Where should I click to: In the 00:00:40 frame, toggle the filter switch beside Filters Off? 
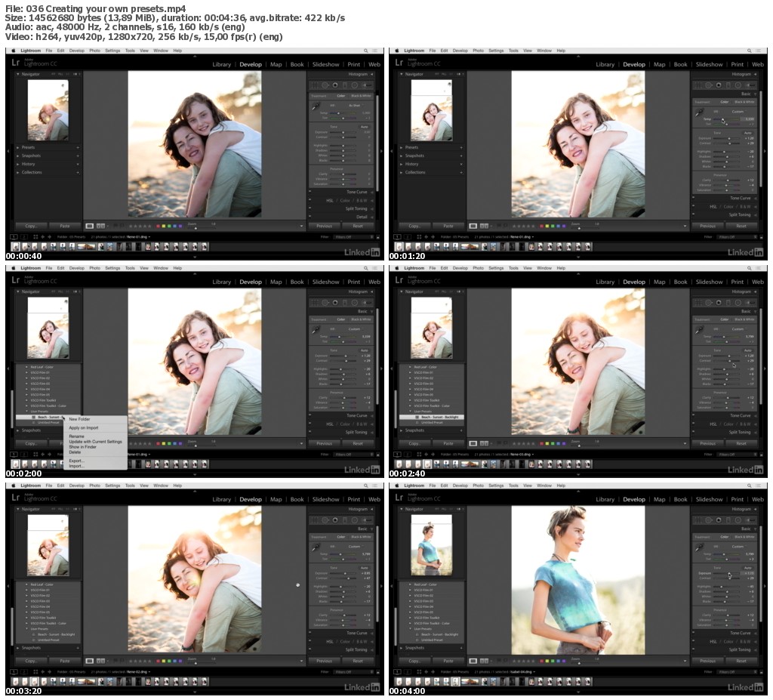[378, 237]
